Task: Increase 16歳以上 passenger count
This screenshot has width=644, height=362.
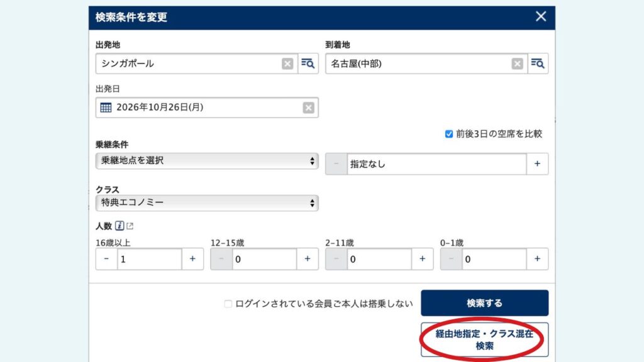Action: coord(192,259)
